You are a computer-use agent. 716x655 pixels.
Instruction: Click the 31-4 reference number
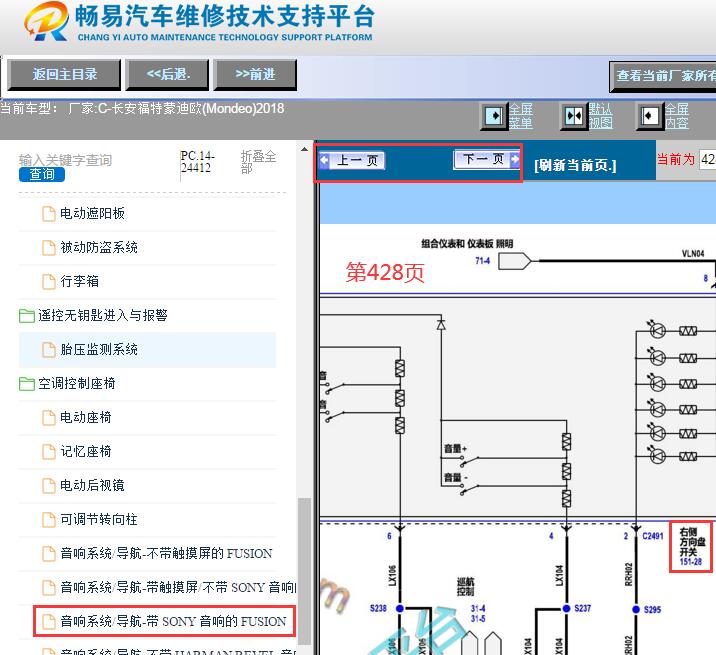pos(478,609)
